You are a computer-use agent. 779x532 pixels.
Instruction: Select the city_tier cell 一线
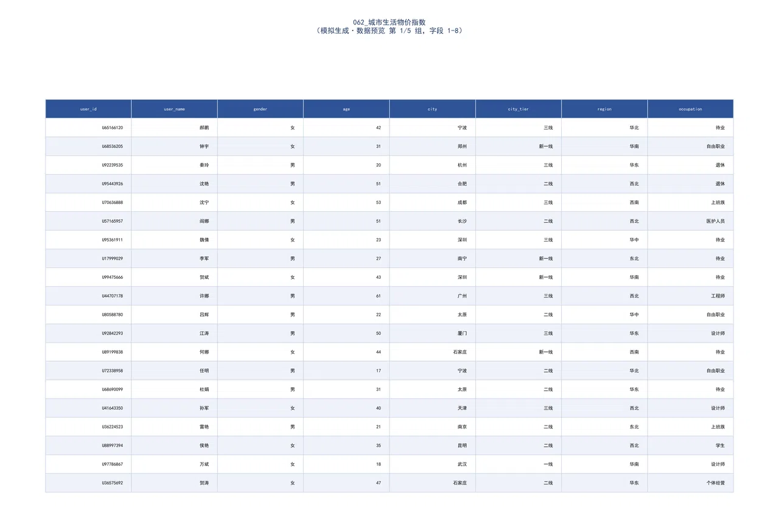click(x=519, y=464)
